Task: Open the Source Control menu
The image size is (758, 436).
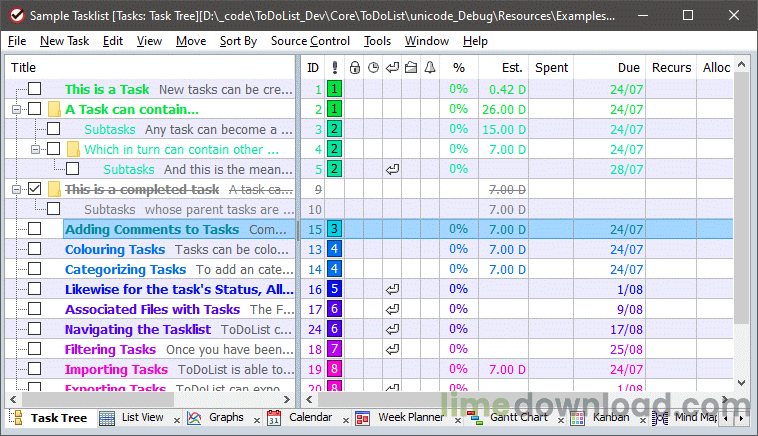Action: point(310,41)
